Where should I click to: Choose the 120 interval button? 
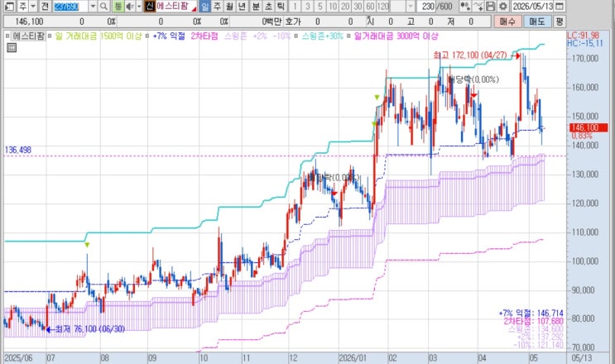382,7
